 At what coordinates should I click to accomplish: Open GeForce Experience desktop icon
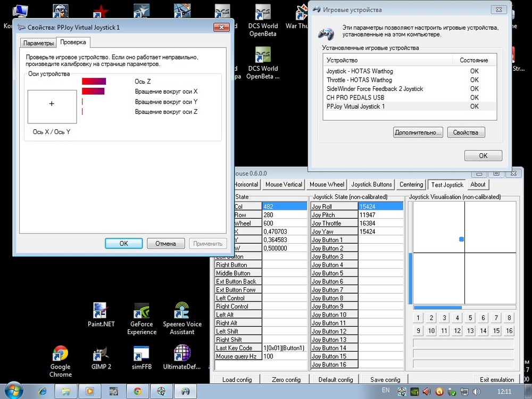142,319
